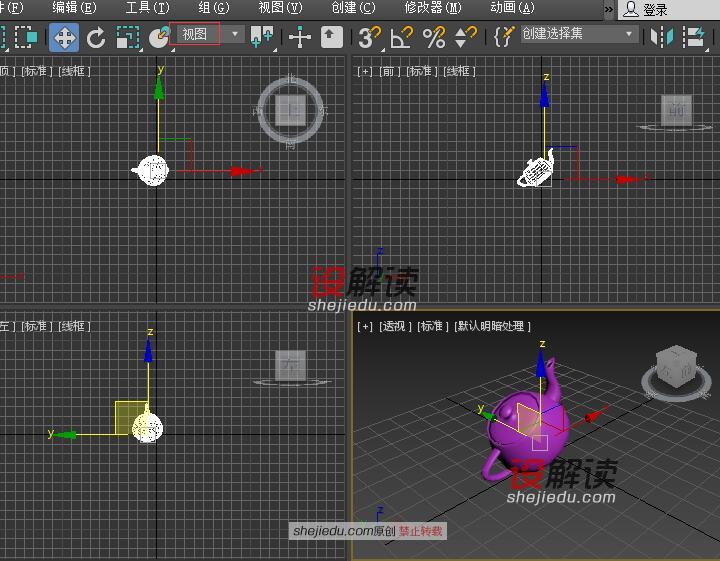
Task: Click the Align tool icon
Action: tap(694, 37)
